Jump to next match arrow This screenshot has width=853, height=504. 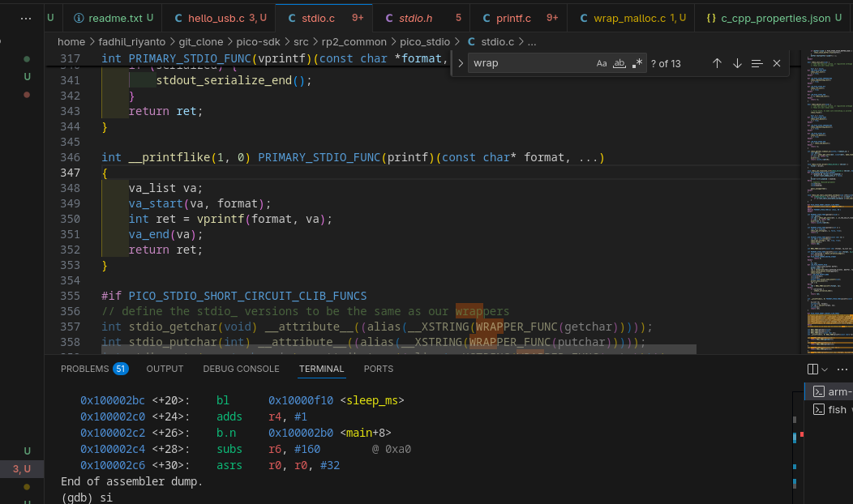(737, 63)
